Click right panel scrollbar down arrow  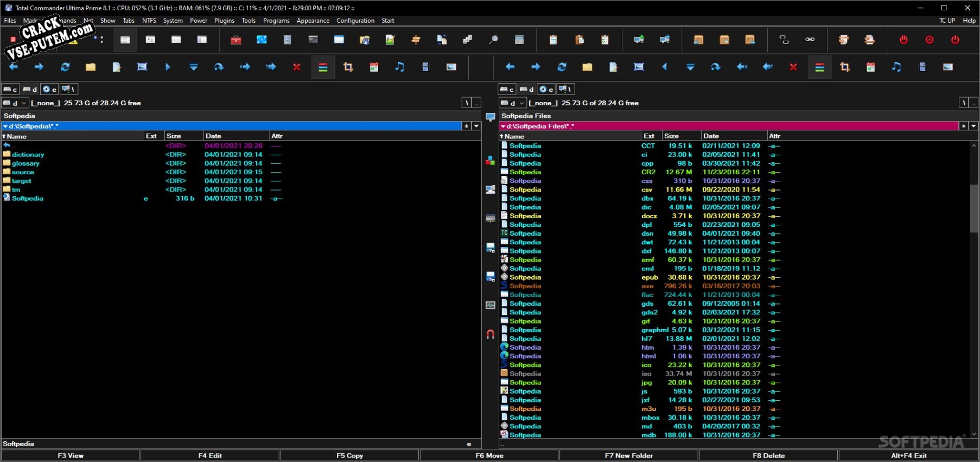tap(974, 434)
